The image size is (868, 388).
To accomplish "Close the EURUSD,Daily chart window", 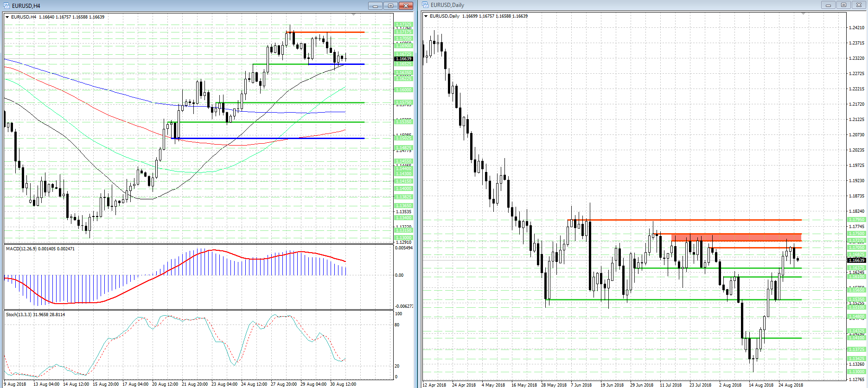I will point(859,5).
